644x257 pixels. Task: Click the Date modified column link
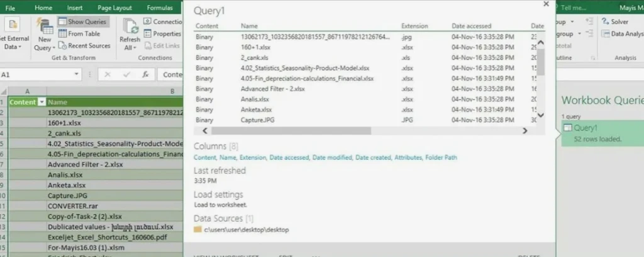(332, 157)
